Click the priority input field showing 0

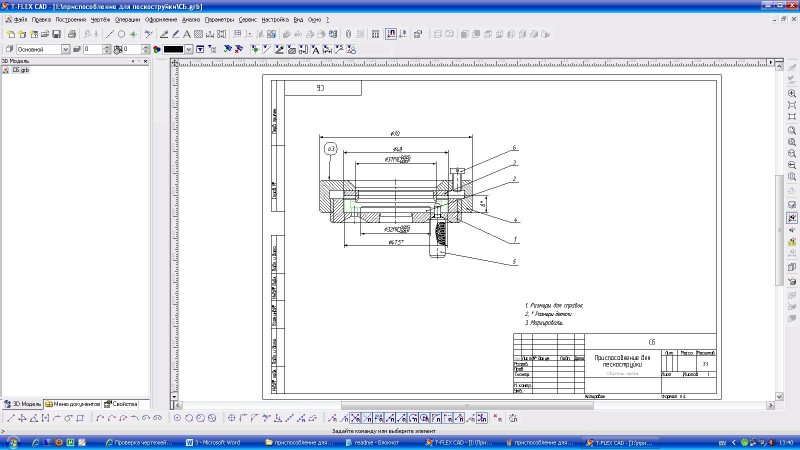[132, 49]
